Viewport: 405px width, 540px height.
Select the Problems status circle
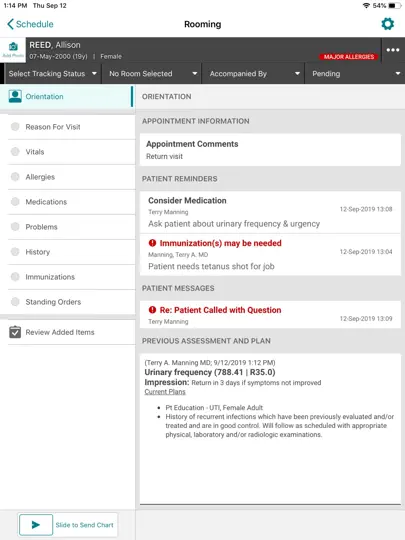coord(15,227)
